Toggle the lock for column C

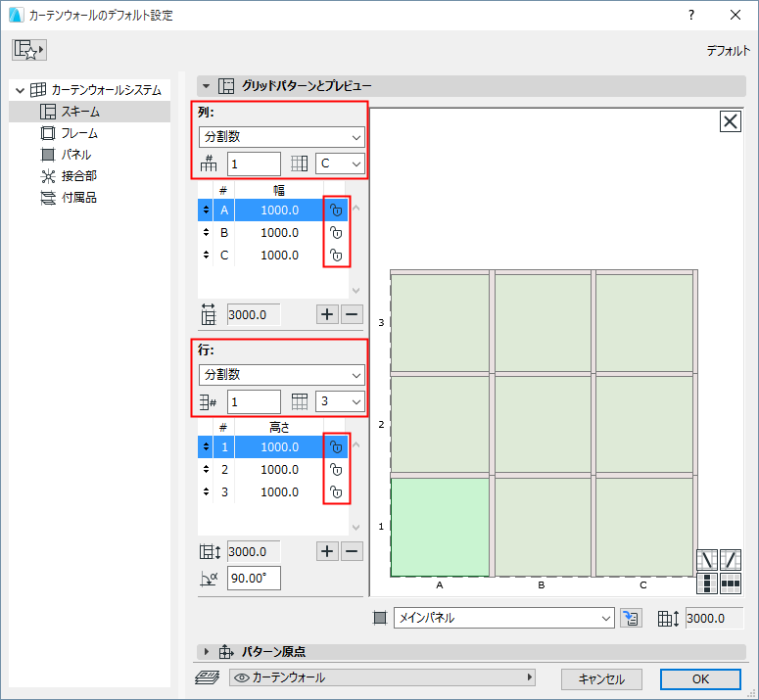[x=336, y=255]
